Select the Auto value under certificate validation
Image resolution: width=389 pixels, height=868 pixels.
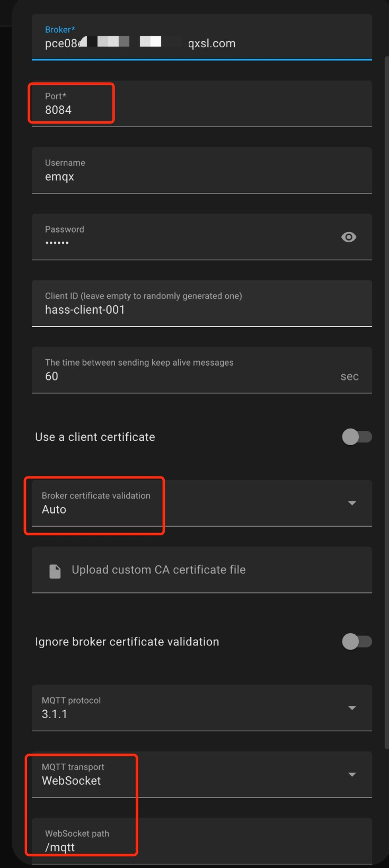pyautogui.click(x=54, y=509)
